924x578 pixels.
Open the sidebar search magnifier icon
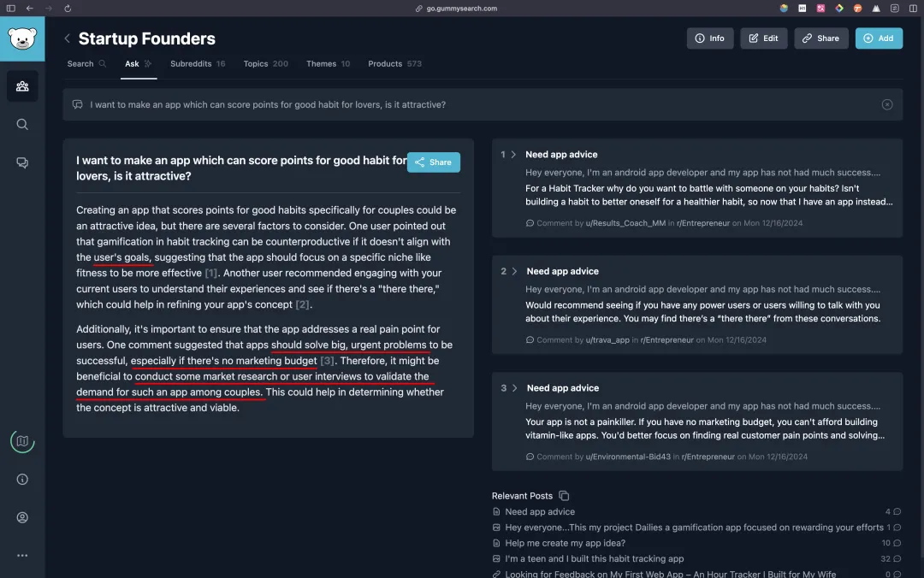point(22,124)
